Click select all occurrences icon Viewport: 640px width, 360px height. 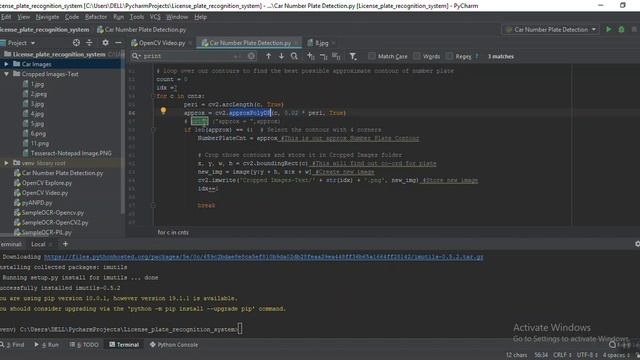[x=336, y=56]
